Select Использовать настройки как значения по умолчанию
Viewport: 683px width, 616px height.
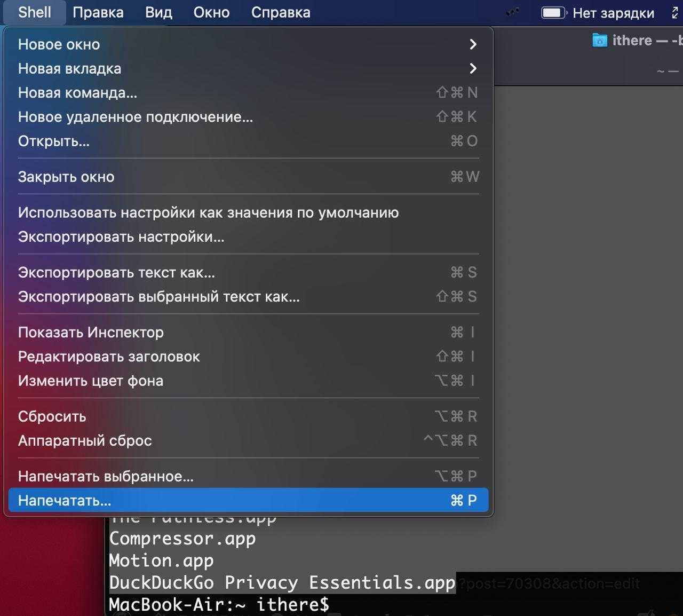click(208, 212)
